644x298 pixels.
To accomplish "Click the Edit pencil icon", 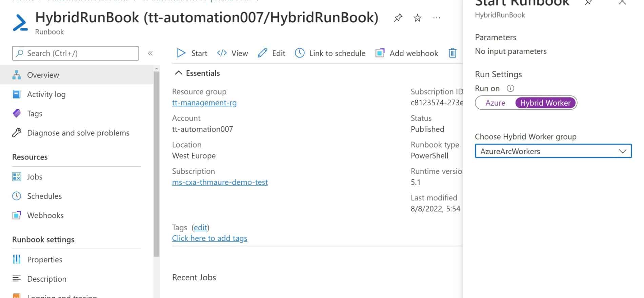I will click(262, 53).
